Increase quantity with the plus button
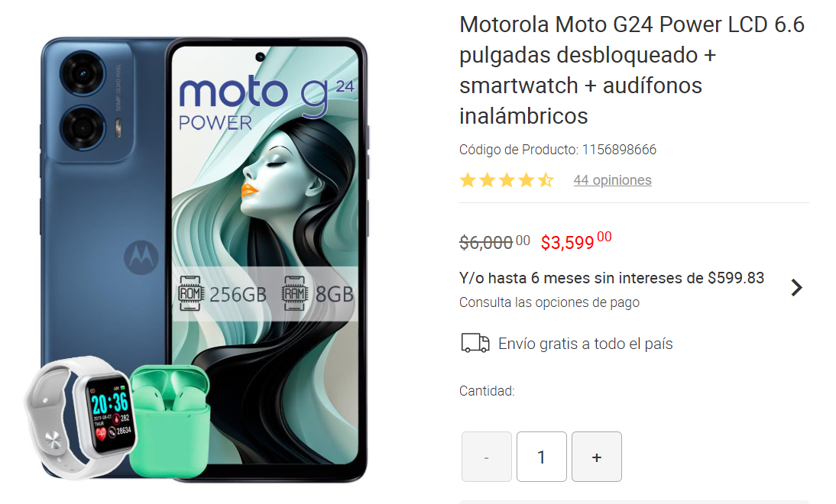This screenshot has height=504, width=836. tap(597, 457)
